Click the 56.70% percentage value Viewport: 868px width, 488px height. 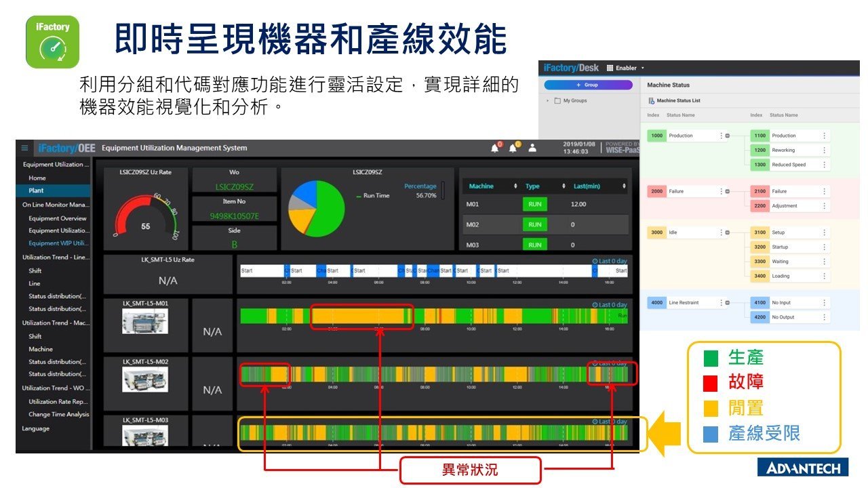426,195
